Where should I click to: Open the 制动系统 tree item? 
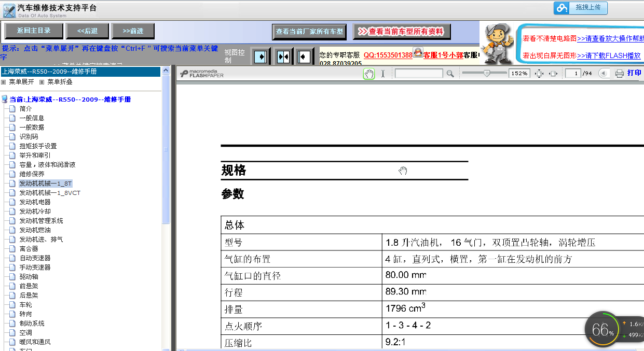(32, 324)
